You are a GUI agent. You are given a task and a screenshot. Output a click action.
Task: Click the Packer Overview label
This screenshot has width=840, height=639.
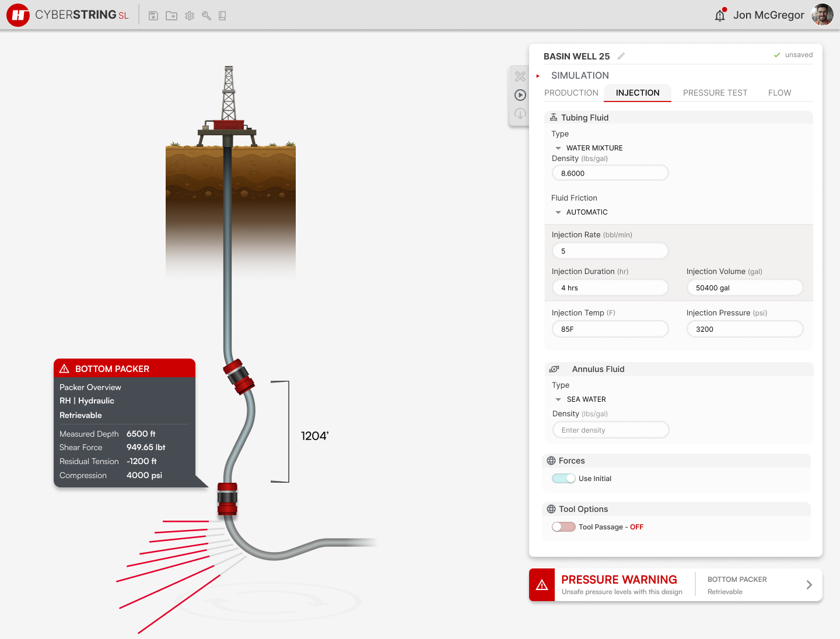point(90,387)
